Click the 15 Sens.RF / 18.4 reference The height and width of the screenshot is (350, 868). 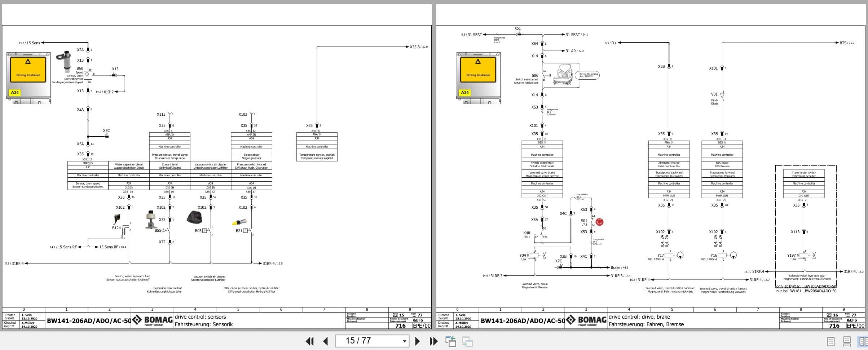[113, 247]
